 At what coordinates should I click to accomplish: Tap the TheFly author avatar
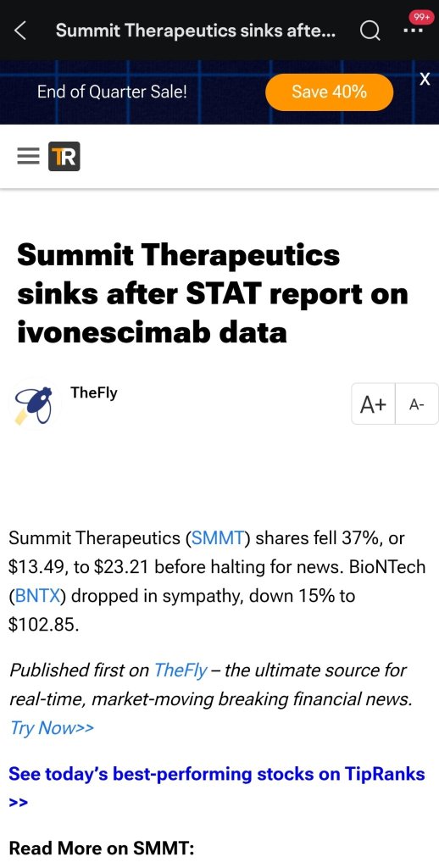[34, 405]
